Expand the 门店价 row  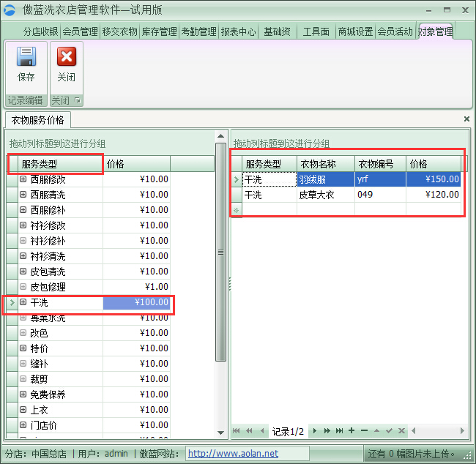click(23, 425)
